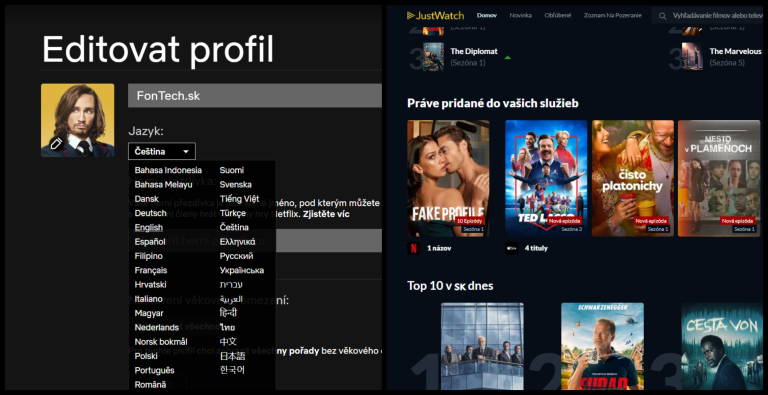Choose Ελληνικά language option
This screenshot has height=395, width=768.
(238, 242)
